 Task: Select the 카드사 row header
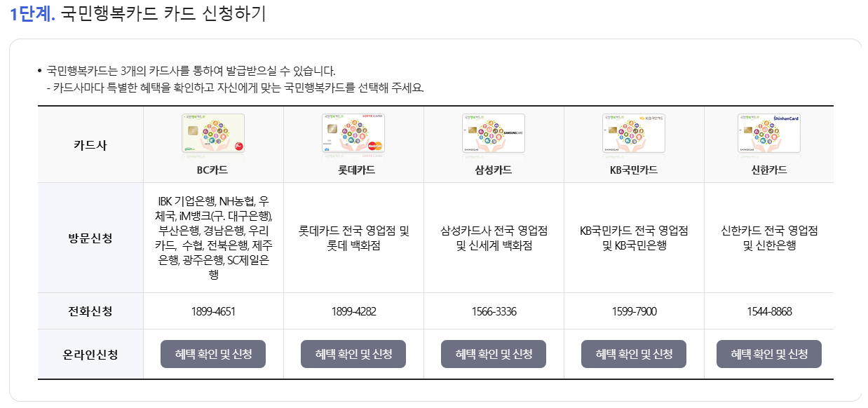pos(90,143)
